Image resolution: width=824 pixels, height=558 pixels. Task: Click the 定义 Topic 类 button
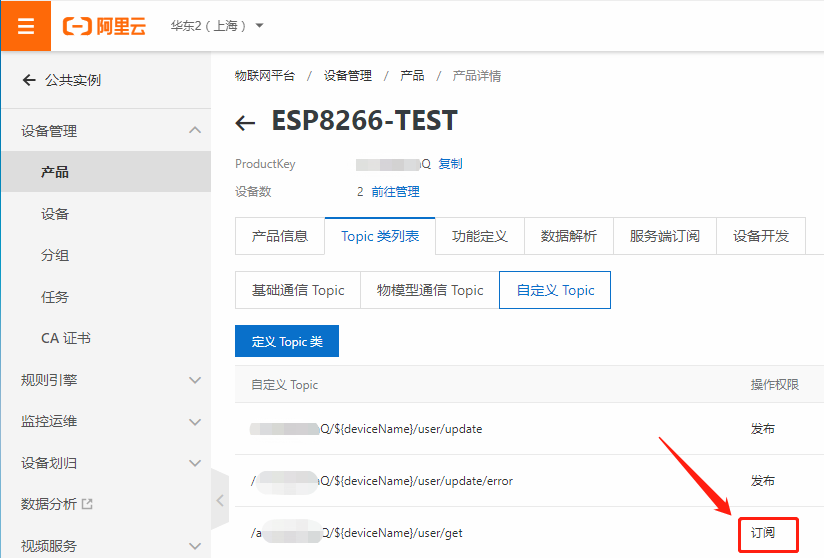point(287,341)
